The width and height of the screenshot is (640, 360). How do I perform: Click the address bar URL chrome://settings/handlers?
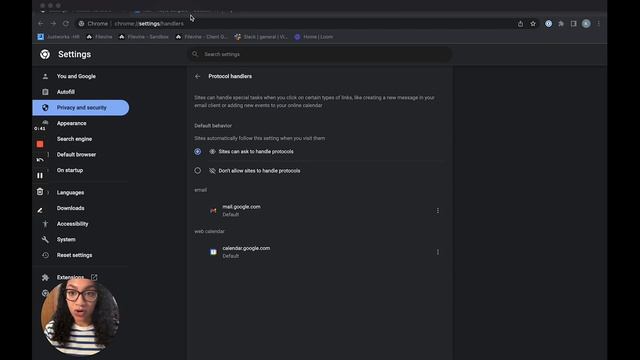(x=149, y=24)
